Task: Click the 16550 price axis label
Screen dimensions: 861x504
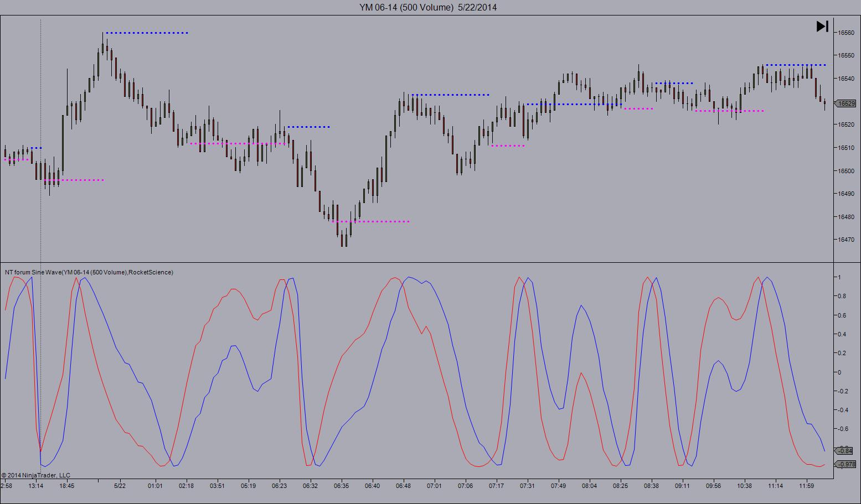Action: 845,55
